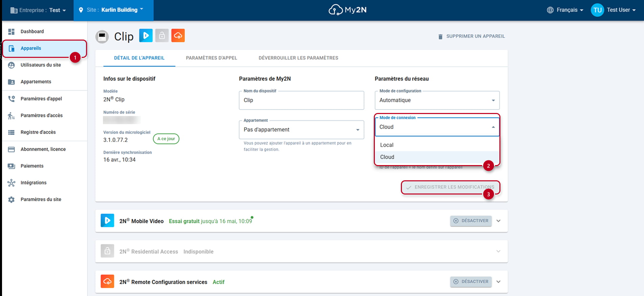Expand the 2N Residential Access row

pos(498,251)
